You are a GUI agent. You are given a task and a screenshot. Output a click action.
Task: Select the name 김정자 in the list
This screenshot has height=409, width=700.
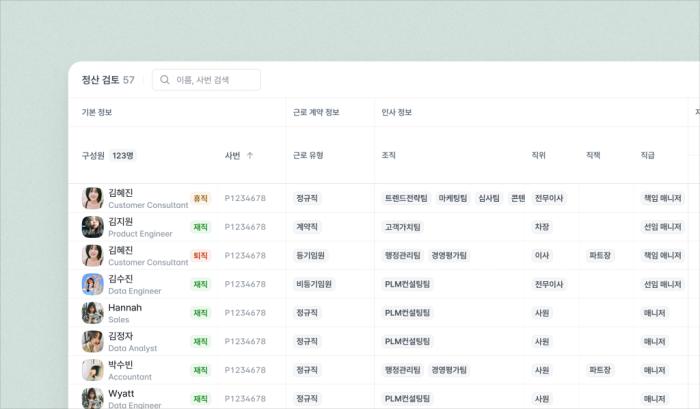click(x=121, y=336)
